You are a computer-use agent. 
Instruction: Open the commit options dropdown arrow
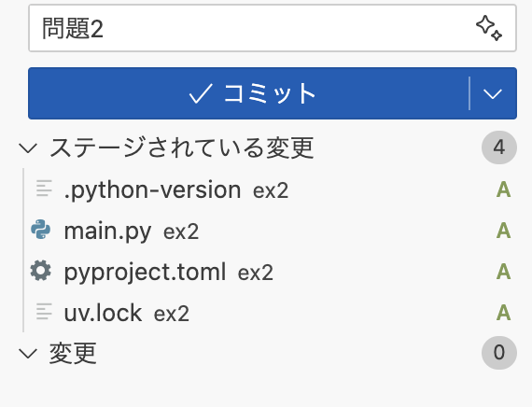pyautogui.click(x=493, y=93)
